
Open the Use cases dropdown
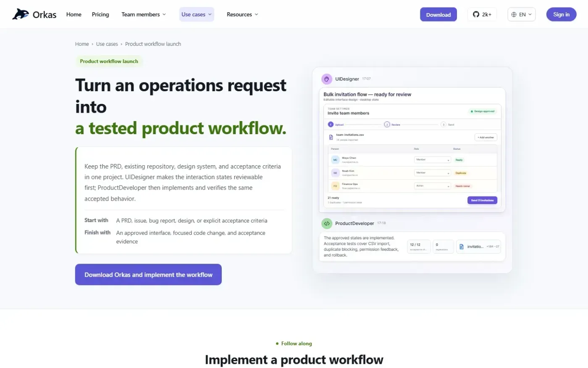pos(197,14)
